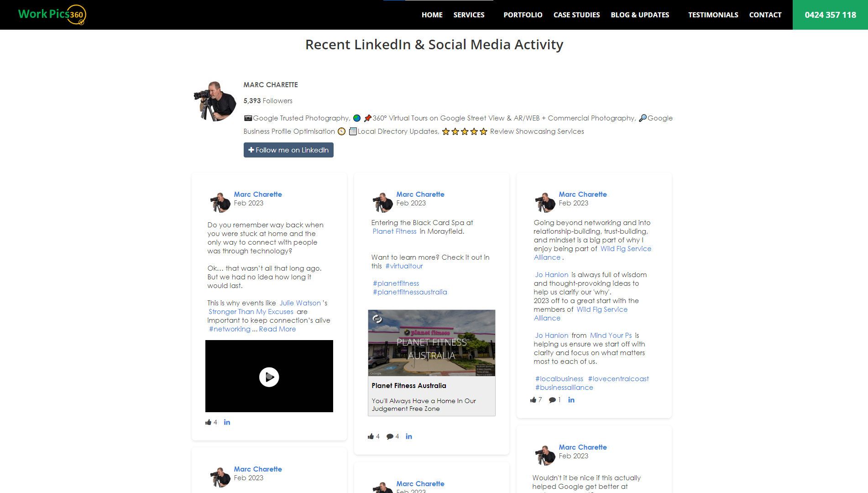Screen dimensions: 868x493
Task: Click the #planetfitness hashtag
Action: (x=396, y=283)
